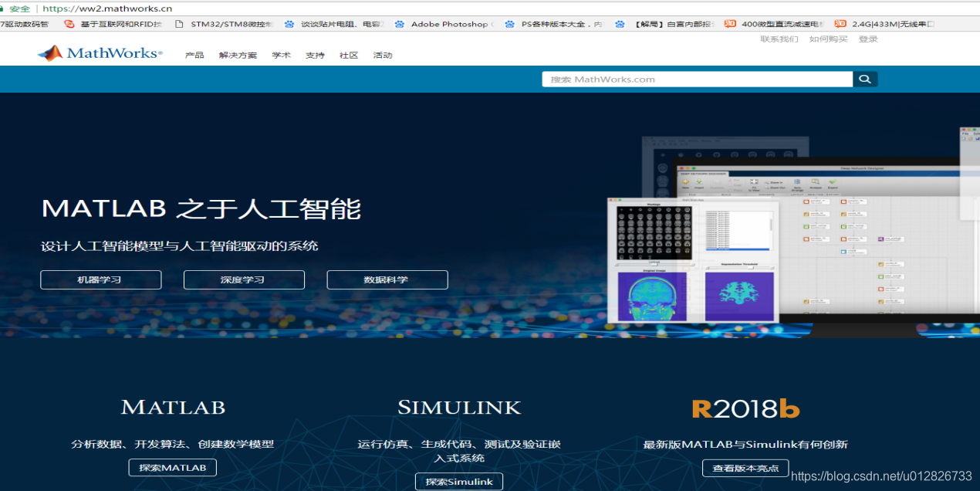The height and width of the screenshot is (491, 980).
Task: Click the 机器学习 button
Action: tap(101, 279)
